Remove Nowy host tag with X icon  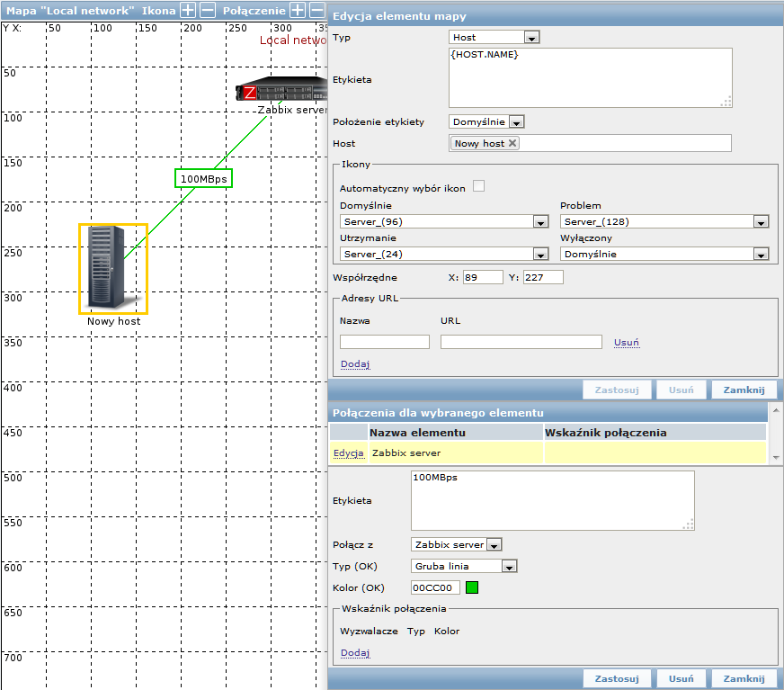(x=512, y=143)
